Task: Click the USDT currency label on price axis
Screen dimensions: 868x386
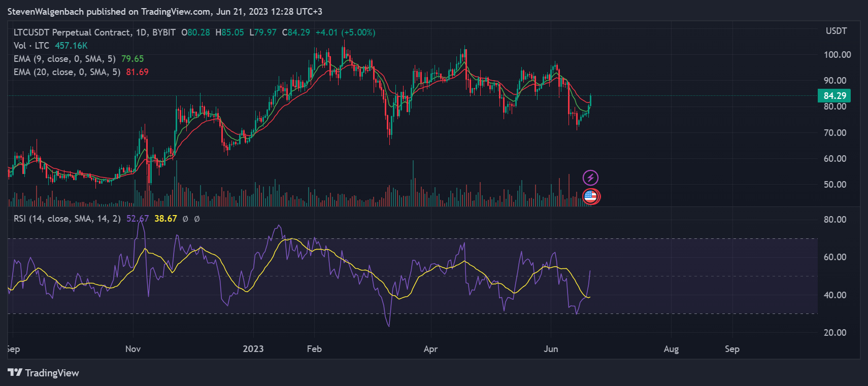Action: click(x=836, y=31)
